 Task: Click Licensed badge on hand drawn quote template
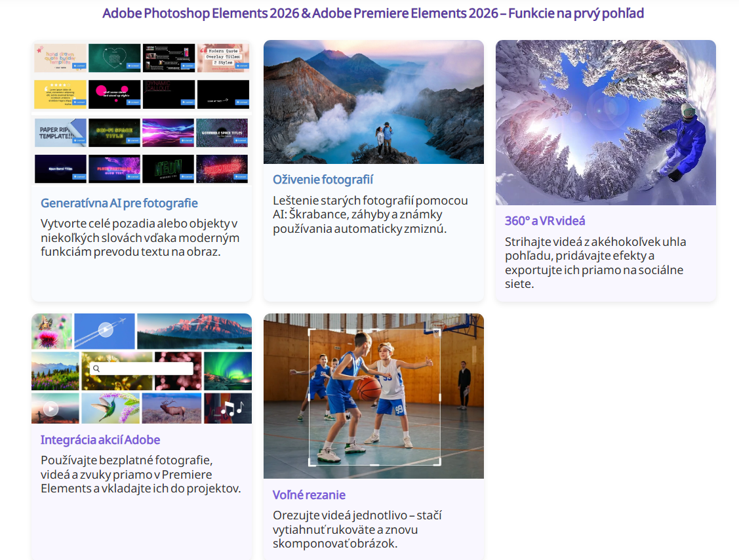[x=79, y=66]
